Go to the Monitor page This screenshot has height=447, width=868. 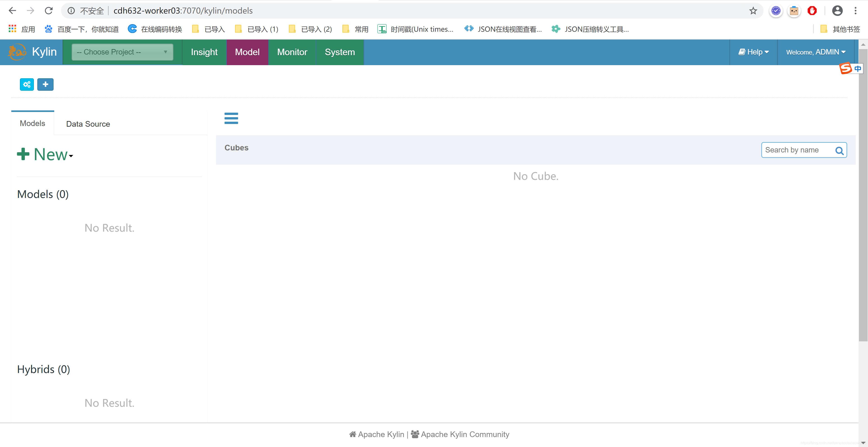292,52
